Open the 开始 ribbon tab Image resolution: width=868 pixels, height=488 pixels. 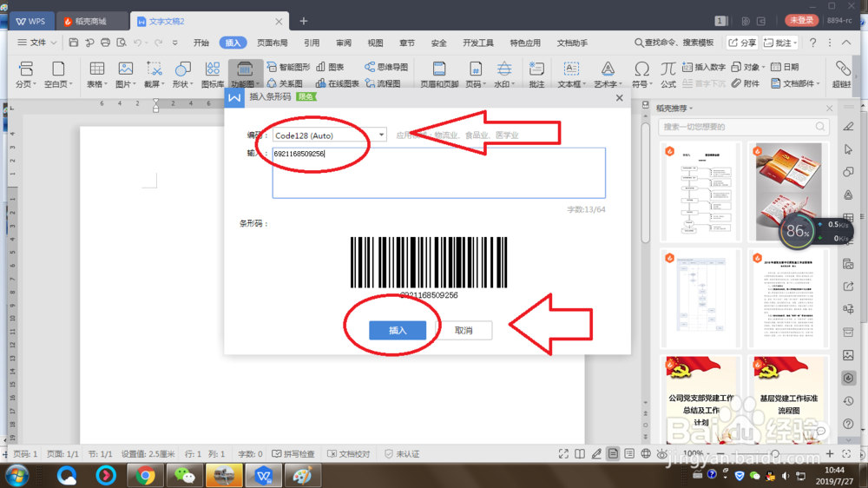click(x=201, y=43)
